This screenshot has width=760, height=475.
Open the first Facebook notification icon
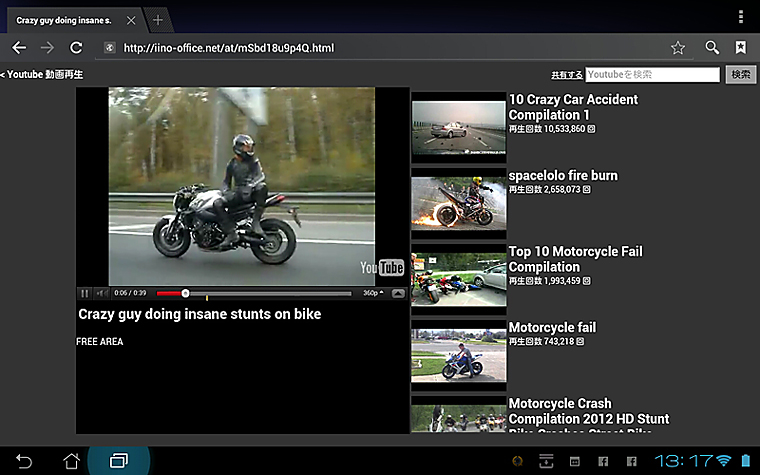click(603, 461)
